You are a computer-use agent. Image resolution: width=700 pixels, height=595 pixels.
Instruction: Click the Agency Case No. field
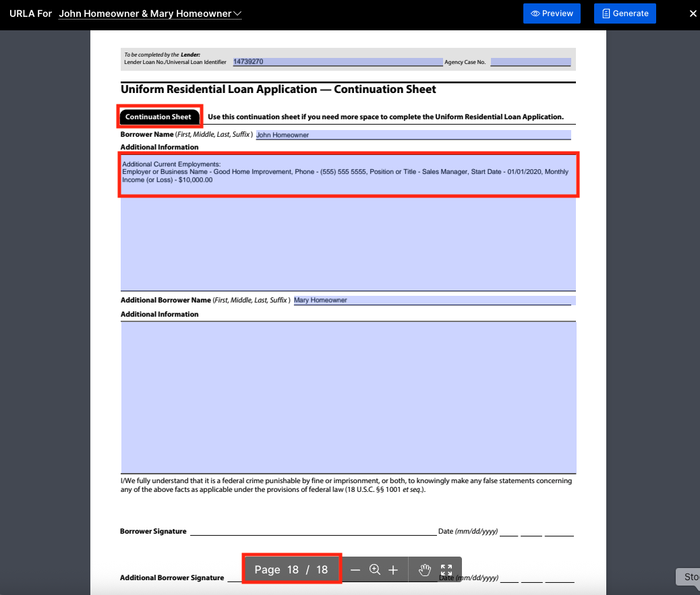pyautogui.click(x=530, y=62)
